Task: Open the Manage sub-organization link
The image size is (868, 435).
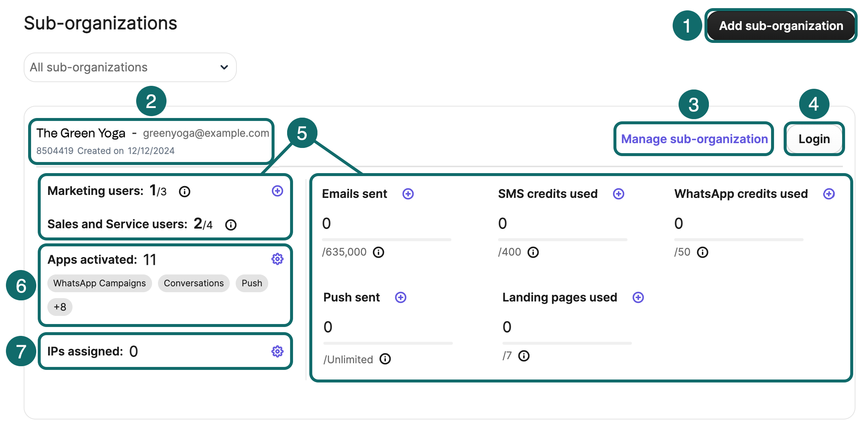Action: pos(694,139)
